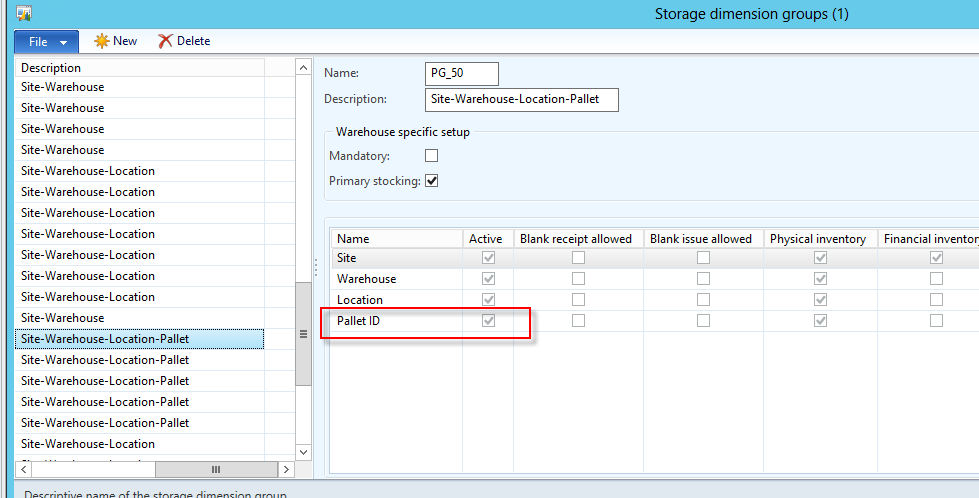Toggle the Primary stocking checkbox
The height and width of the screenshot is (498, 979).
432,181
